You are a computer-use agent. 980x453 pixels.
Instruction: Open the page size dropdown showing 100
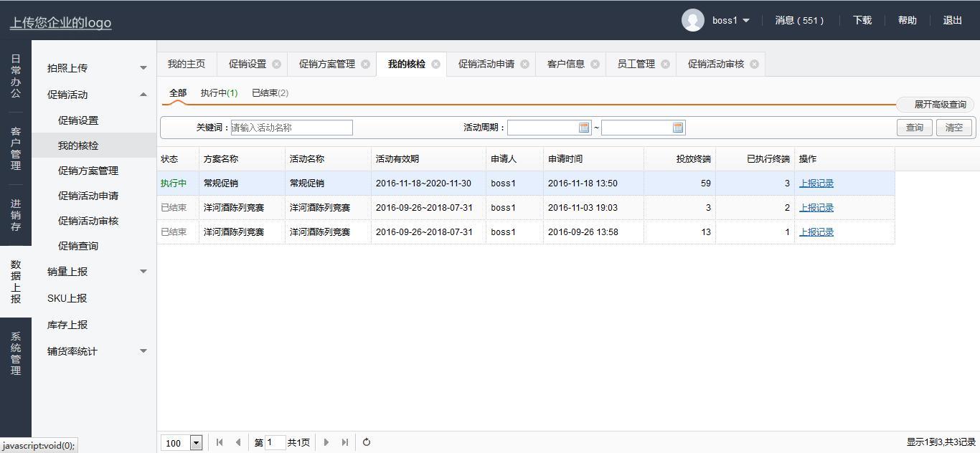(x=196, y=443)
